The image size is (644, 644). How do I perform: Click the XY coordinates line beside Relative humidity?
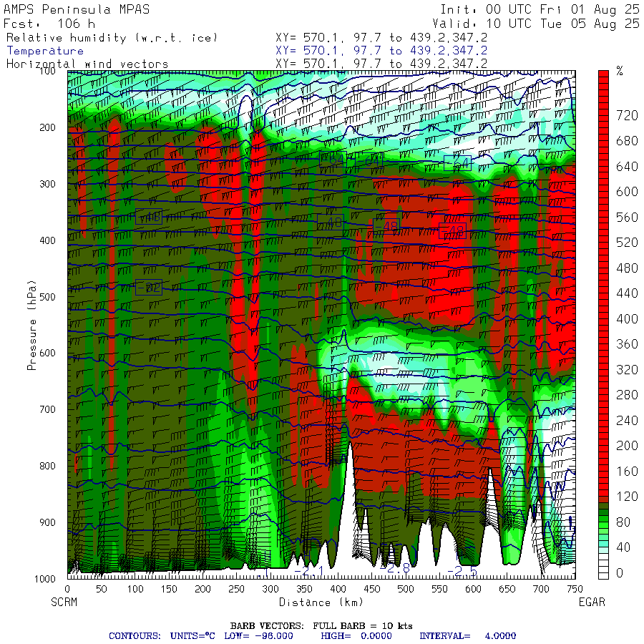(381, 38)
